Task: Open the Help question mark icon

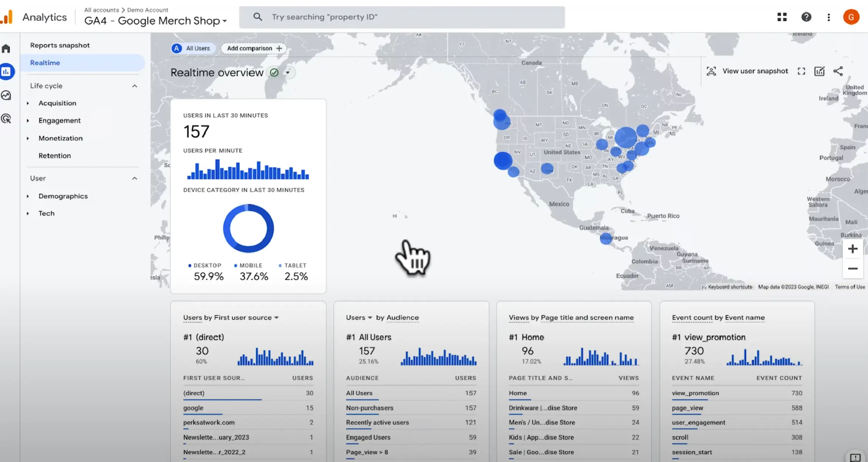Action: [x=806, y=17]
